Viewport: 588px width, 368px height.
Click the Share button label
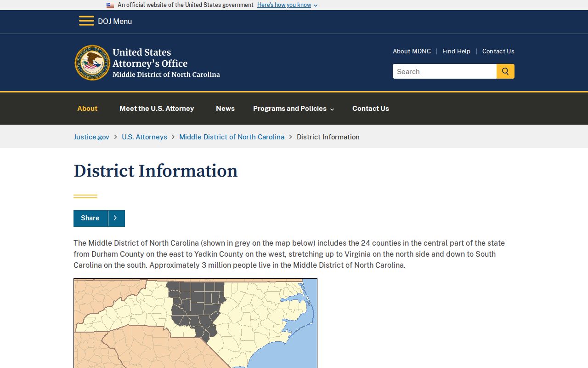(90, 218)
